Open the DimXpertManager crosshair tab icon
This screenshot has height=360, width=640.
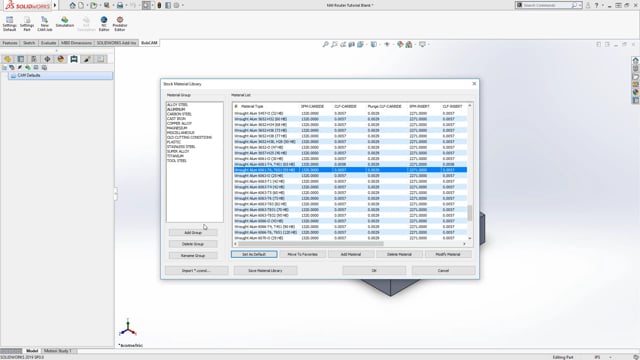(x=47, y=59)
